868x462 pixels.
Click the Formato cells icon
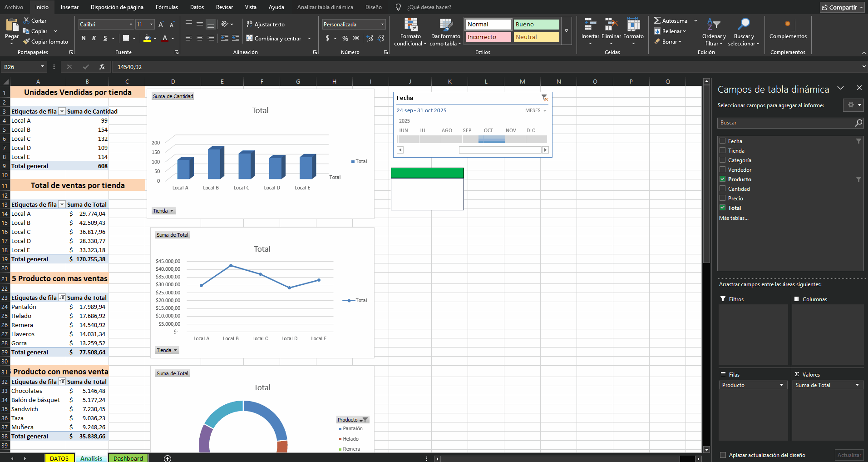[633, 25]
